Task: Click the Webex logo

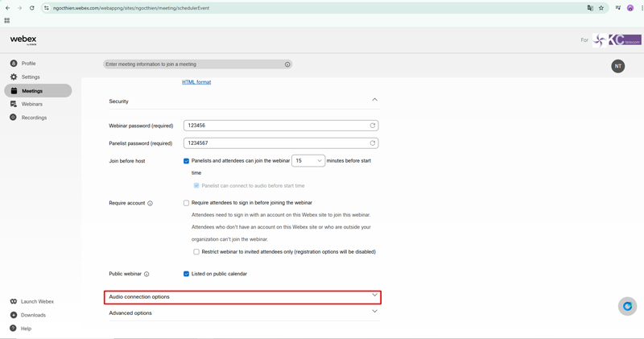Action: (23, 39)
